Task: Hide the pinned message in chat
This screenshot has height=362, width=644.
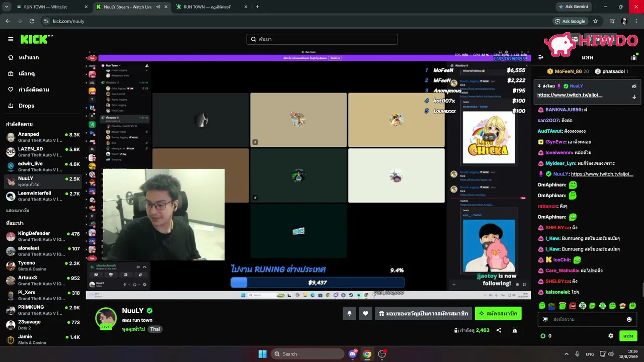Action: pyautogui.click(x=634, y=86)
